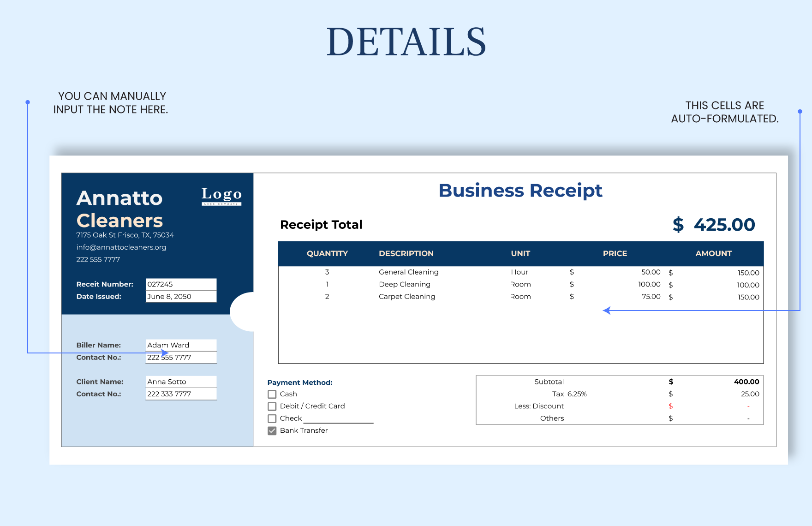Click the dollar sign on the Subtotal row
The image size is (812, 526).
pos(670,382)
